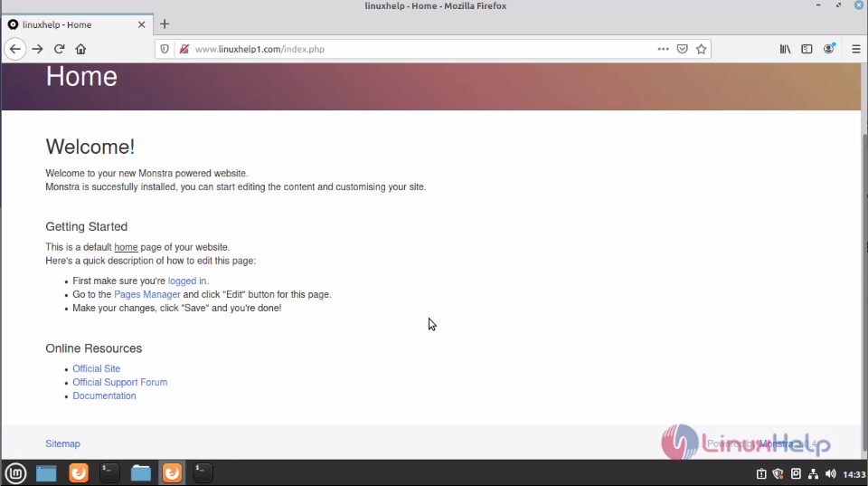Click the Welcome! heading
Image resolution: width=868 pixels, height=486 pixels.
click(x=90, y=147)
